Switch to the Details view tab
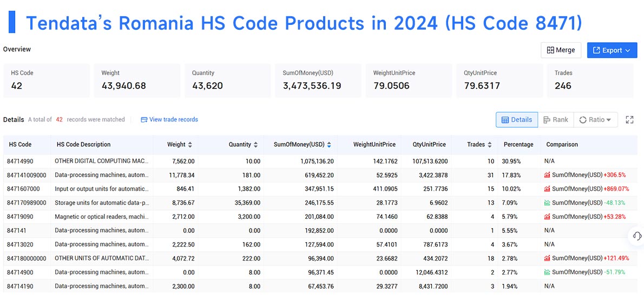Image resolution: width=644 pixels, height=299 pixels. coord(517,120)
